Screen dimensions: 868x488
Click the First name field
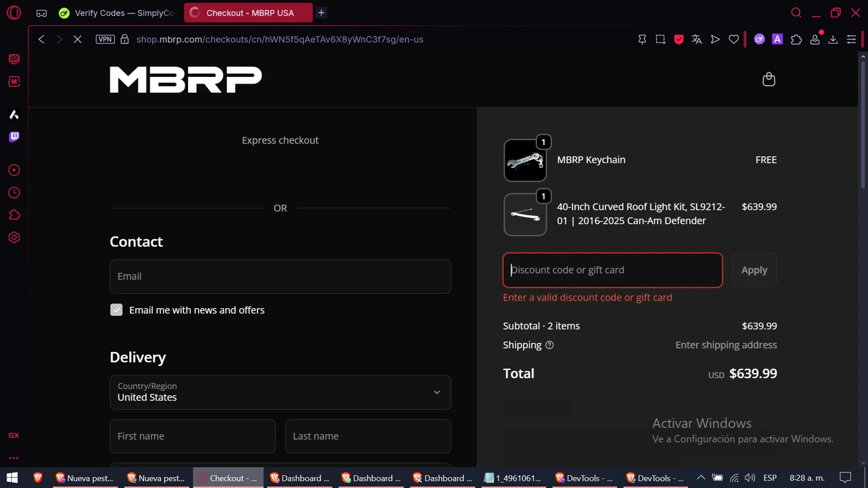point(193,436)
